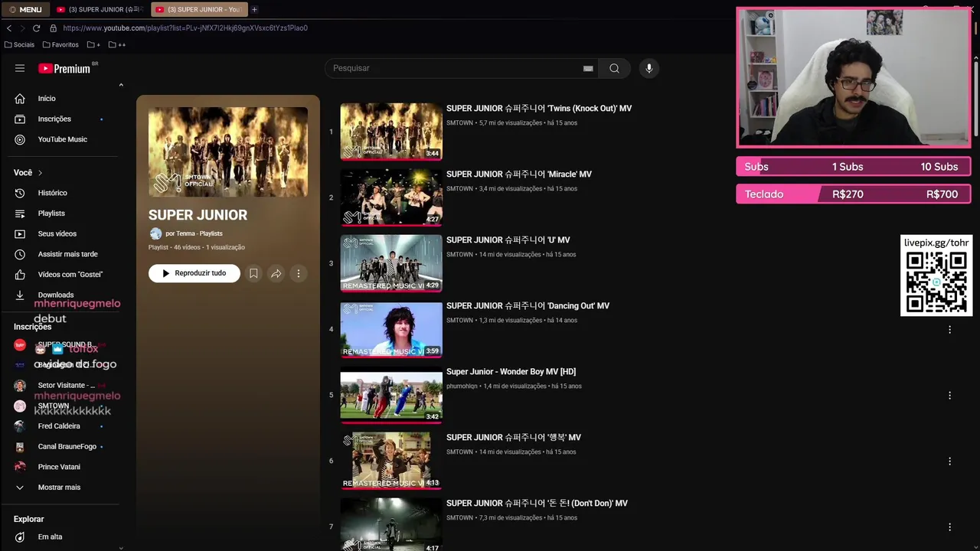The image size is (980, 551).
Task: Expand the Você section chevron
Action: [40, 173]
